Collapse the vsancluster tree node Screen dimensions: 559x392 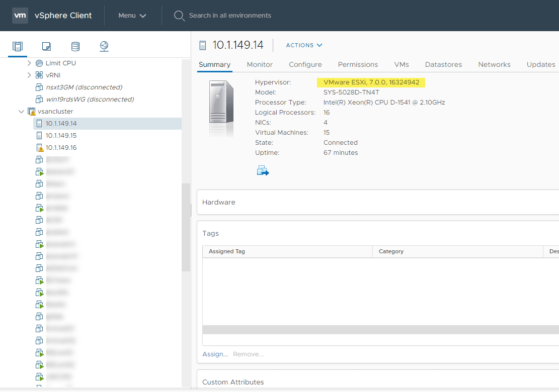tap(22, 111)
